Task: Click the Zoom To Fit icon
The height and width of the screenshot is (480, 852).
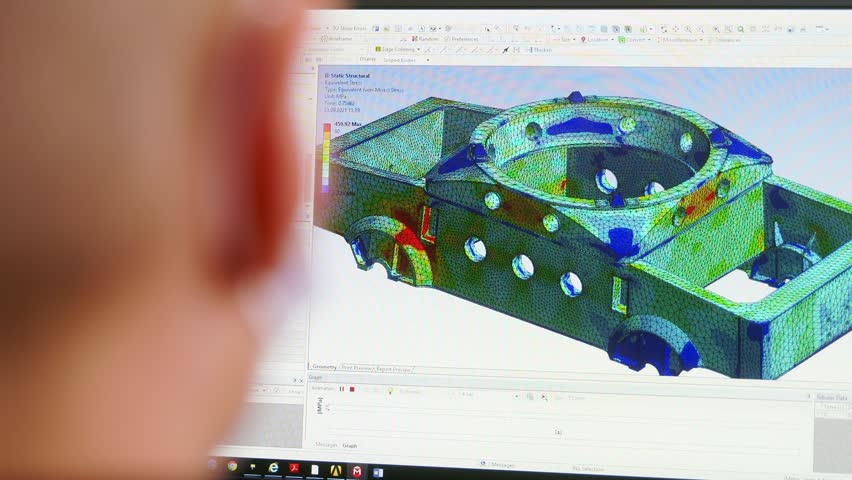Action: (716, 29)
